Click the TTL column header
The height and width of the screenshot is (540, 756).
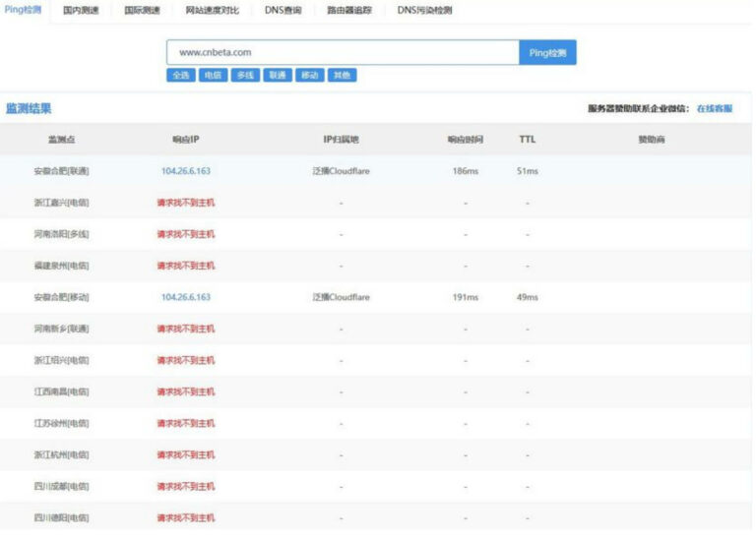click(x=528, y=140)
